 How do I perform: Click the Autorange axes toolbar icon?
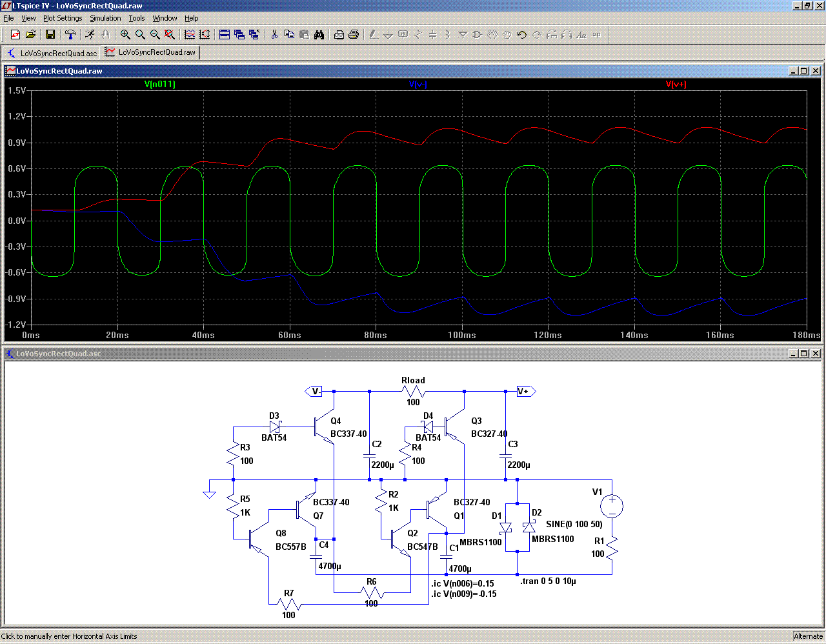point(205,34)
